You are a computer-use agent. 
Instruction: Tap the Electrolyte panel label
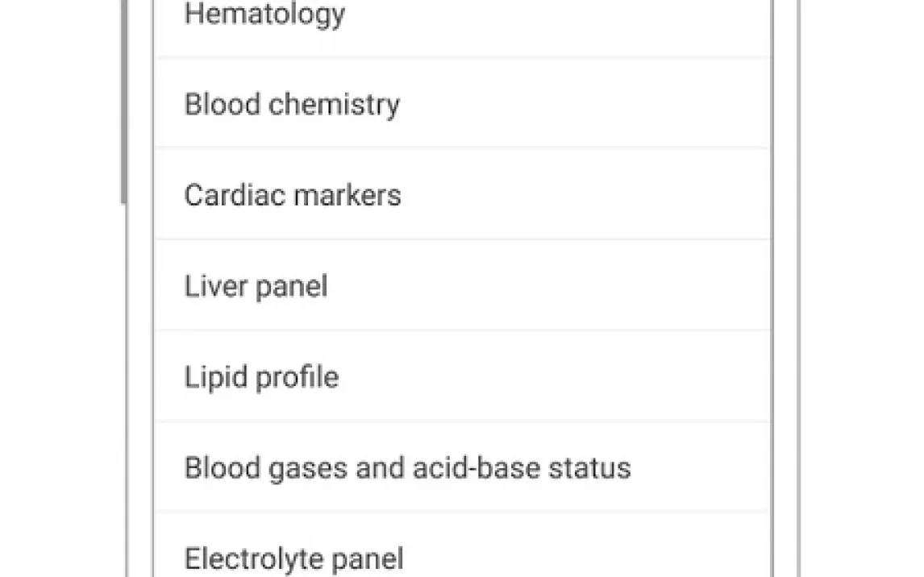click(x=293, y=558)
